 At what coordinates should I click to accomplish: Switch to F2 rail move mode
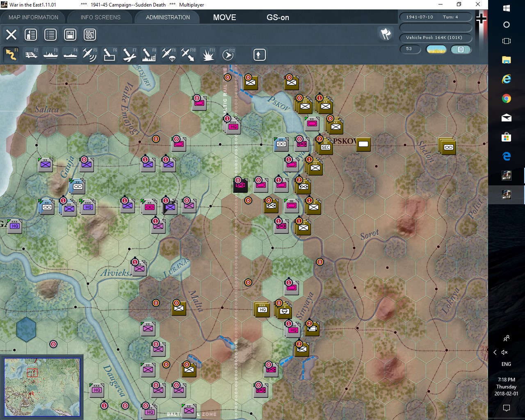click(31, 55)
